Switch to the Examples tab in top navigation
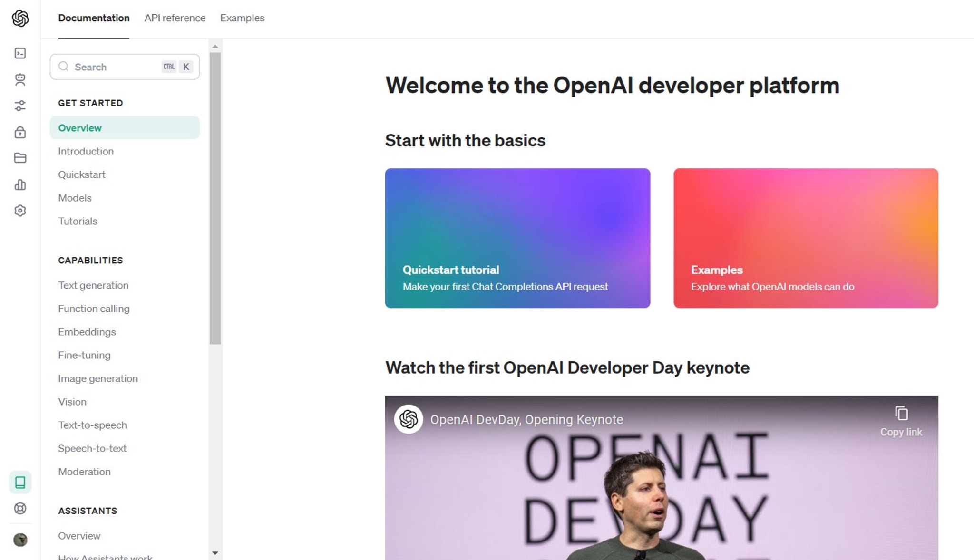Image resolution: width=974 pixels, height=560 pixels. (x=242, y=18)
